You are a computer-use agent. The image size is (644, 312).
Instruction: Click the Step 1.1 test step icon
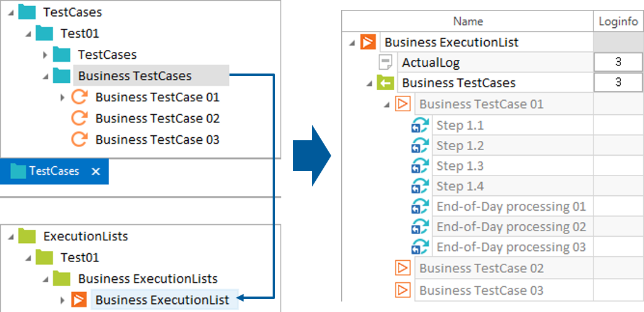420,125
